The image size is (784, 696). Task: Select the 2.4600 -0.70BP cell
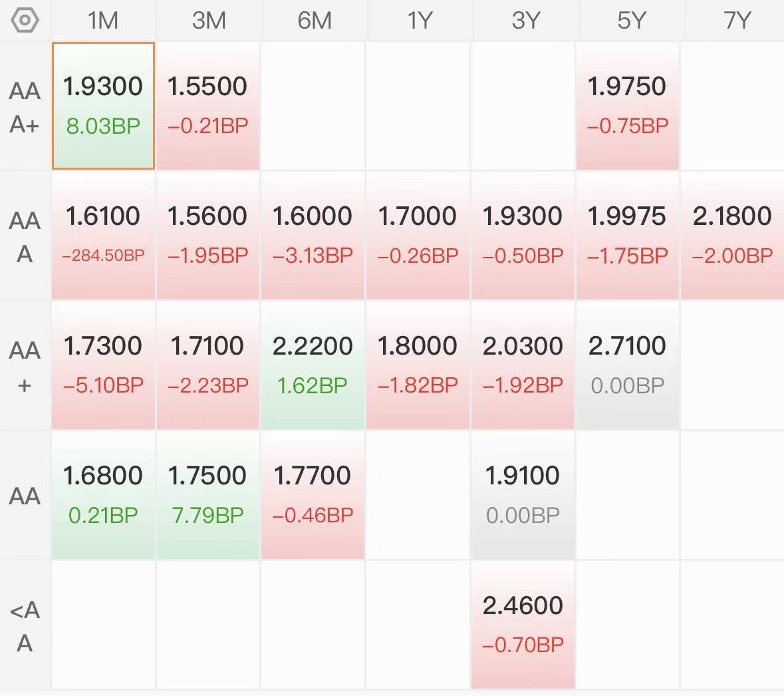(523, 625)
